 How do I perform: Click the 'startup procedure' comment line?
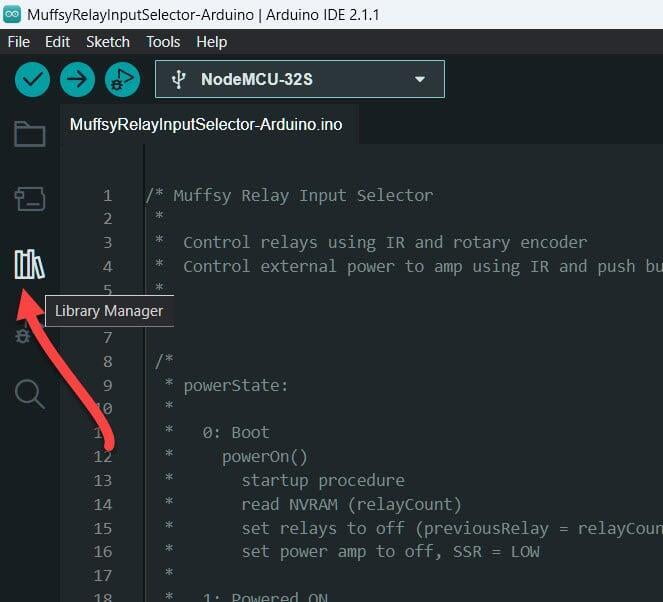[323, 481]
